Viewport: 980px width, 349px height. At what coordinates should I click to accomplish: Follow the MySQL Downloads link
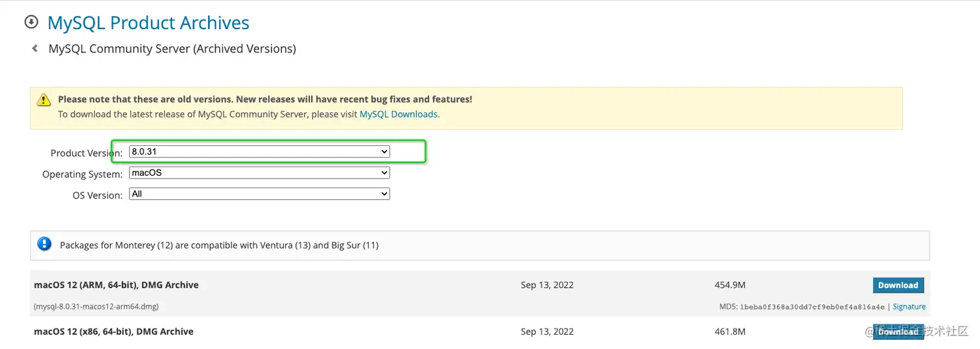pos(398,114)
